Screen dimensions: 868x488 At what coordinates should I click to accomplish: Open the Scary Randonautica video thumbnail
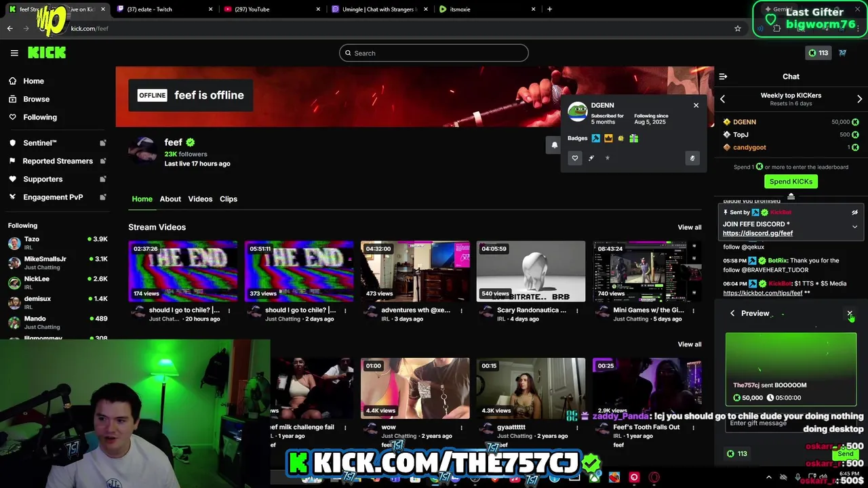pyautogui.click(x=531, y=271)
